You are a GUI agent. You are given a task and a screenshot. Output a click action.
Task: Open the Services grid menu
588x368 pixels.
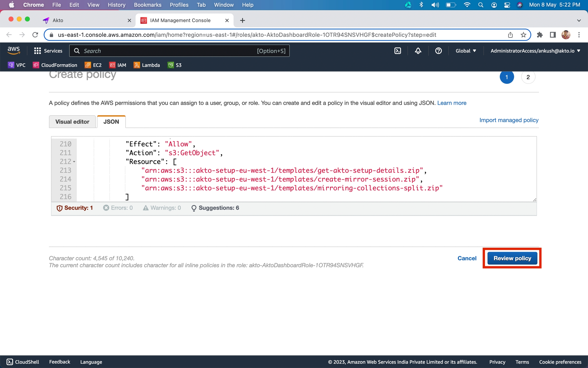point(48,51)
